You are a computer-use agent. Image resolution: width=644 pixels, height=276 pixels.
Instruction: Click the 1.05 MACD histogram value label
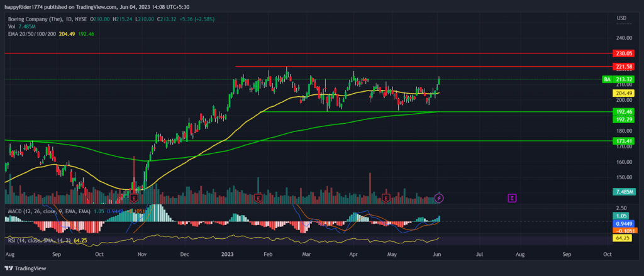(x=619, y=216)
